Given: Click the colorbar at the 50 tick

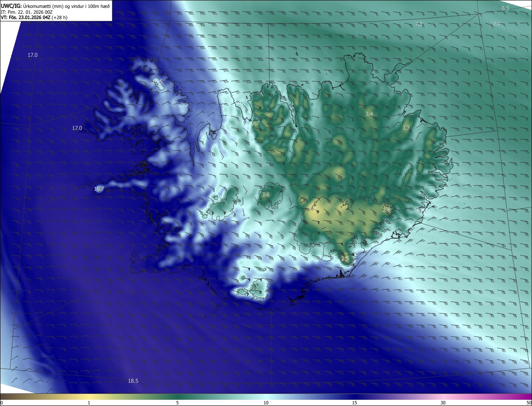Looking at the screenshot, I should click(529, 403).
